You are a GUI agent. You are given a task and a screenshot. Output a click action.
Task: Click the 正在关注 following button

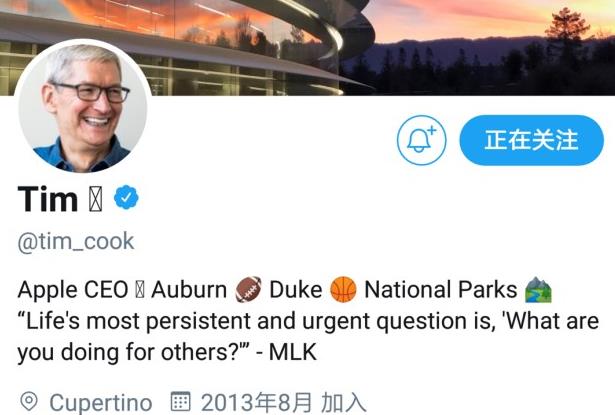tap(531, 140)
